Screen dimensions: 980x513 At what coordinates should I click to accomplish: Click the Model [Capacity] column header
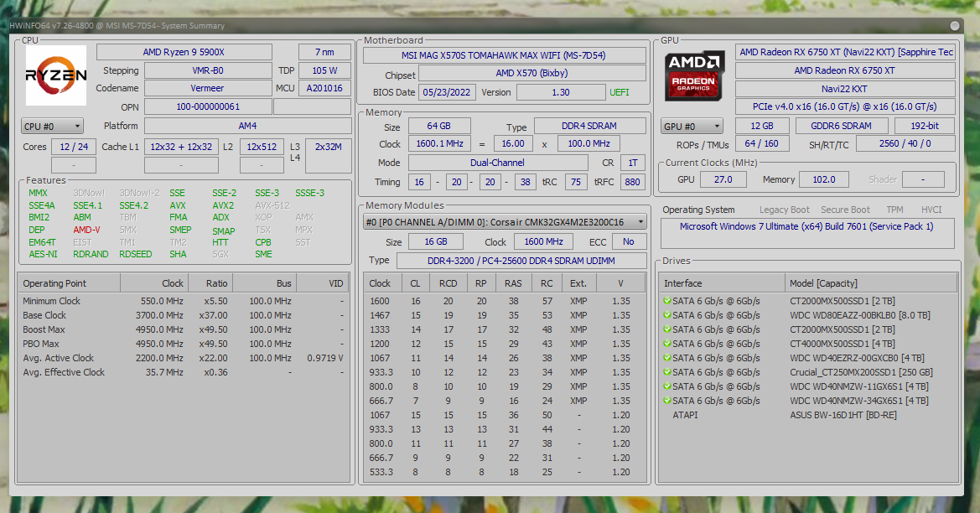click(x=871, y=283)
